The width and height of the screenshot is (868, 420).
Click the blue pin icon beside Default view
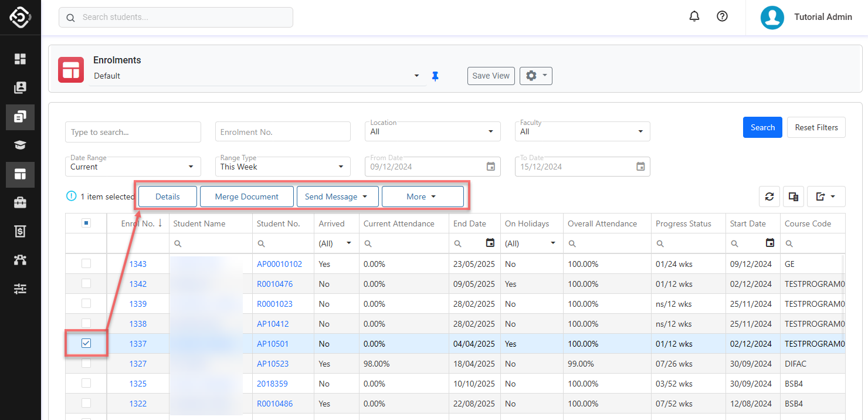[435, 76]
